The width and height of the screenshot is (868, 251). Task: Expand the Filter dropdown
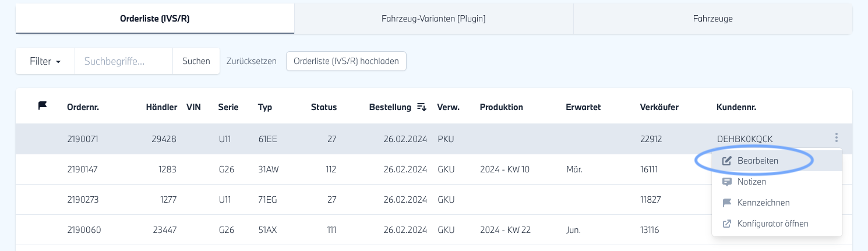[x=45, y=61]
